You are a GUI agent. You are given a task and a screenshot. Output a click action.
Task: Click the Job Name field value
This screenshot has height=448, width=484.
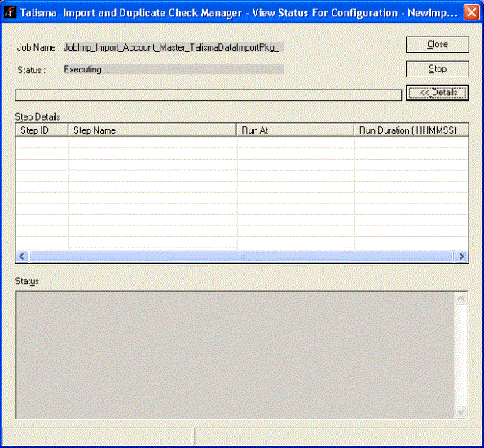pyautogui.click(x=174, y=47)
